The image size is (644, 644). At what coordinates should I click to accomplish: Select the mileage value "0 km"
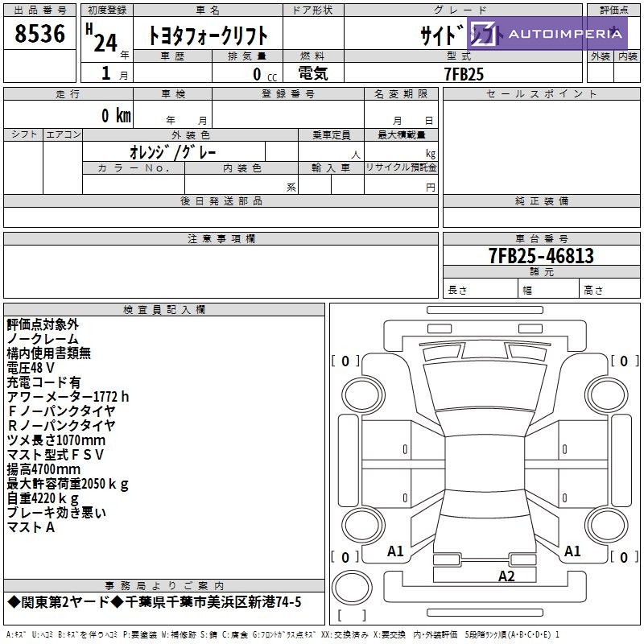[x=116, y=115]
